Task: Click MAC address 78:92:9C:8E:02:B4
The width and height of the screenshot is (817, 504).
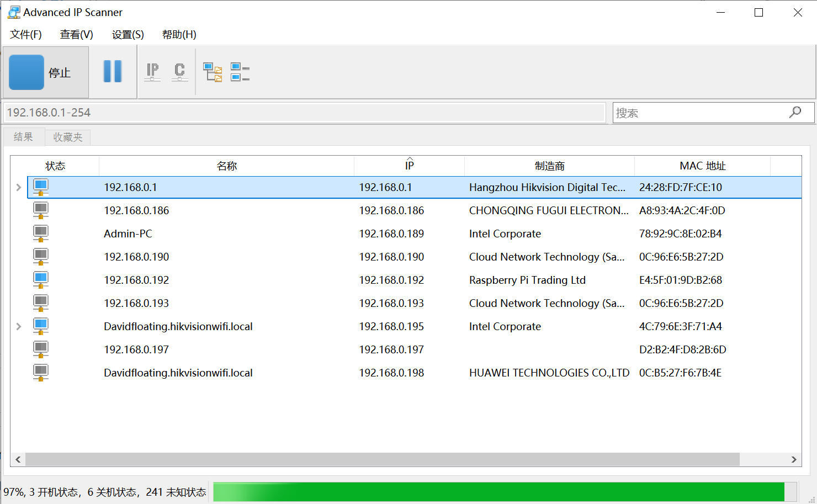Action: [x=681, y=234]
